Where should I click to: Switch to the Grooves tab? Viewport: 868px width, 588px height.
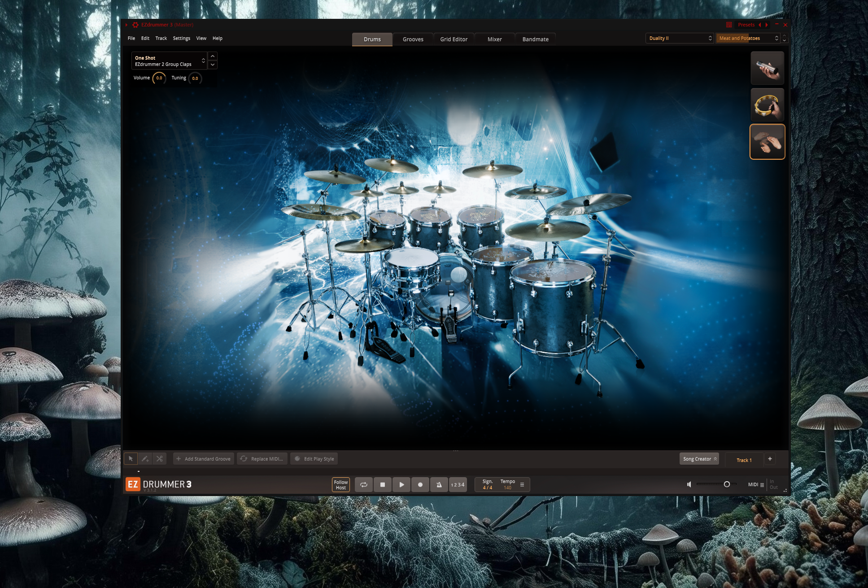[413, 39]
